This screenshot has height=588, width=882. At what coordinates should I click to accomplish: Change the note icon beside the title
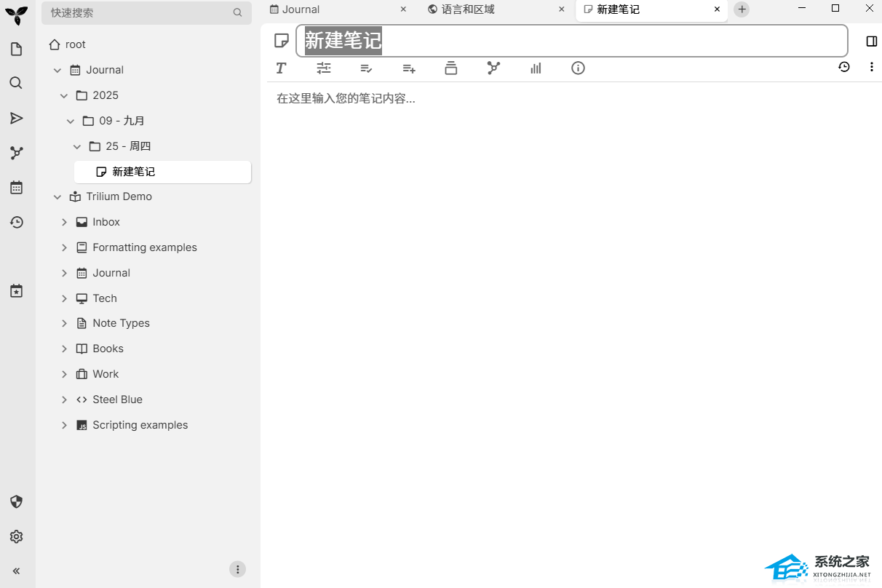pyautogui.click(x=281, y=41)
